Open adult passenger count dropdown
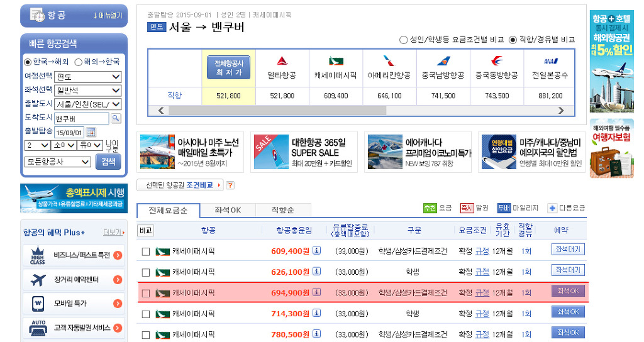The height and width of the screenshot is (342, 644). point(37,145)
